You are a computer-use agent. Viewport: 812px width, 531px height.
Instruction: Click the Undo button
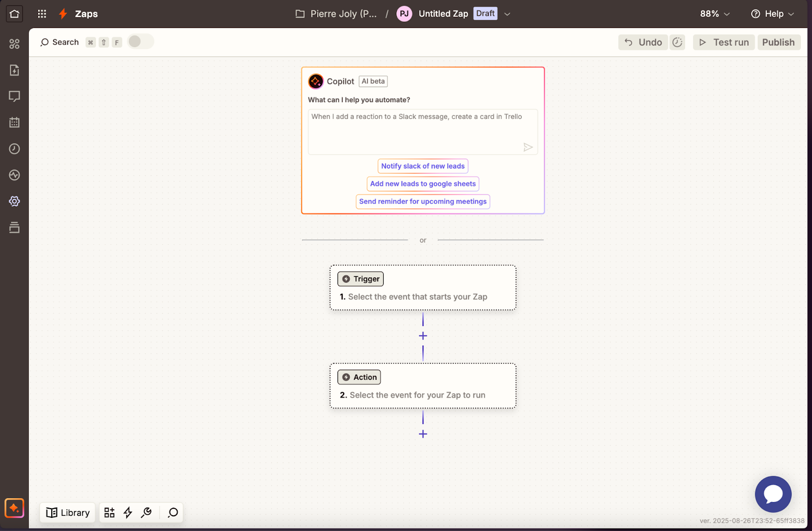[642, 42]
